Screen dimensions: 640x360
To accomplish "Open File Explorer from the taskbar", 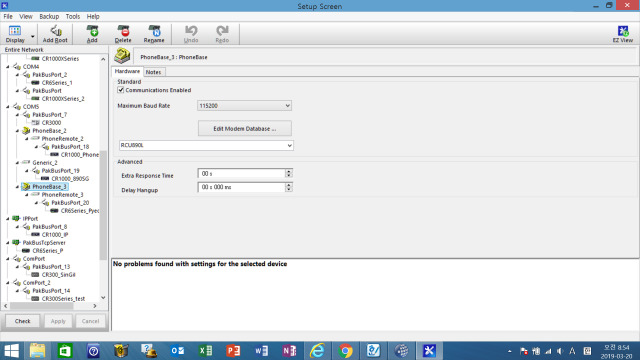I will [x=38, y=351].
